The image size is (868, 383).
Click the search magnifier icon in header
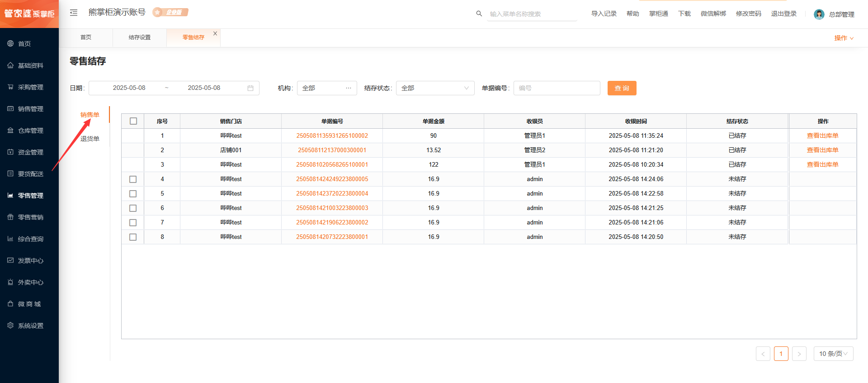pos(479,14)
